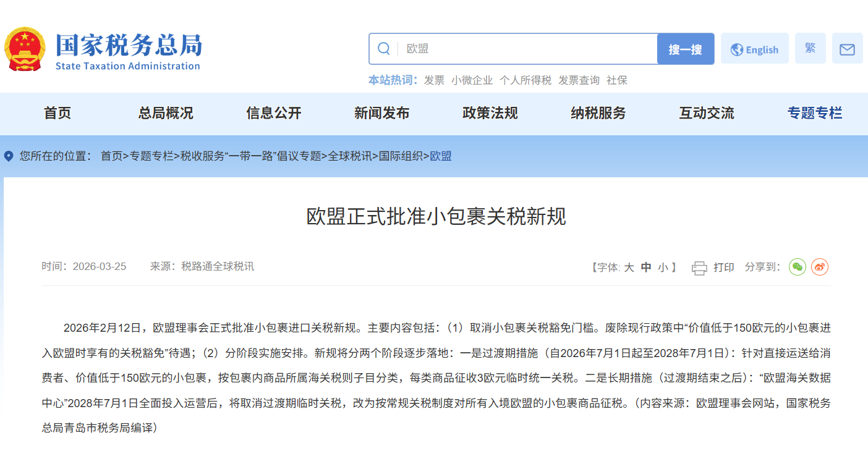Open the 信息公开 navigation menu

(274, 113)
